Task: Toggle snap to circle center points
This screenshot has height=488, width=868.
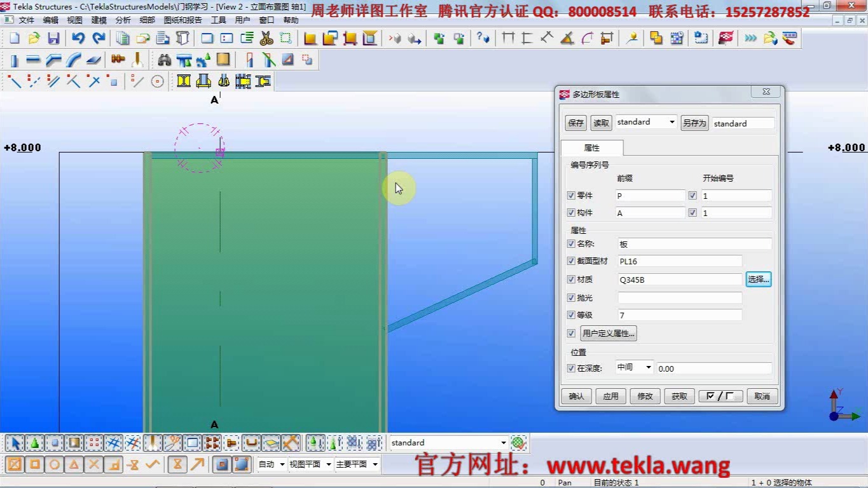Action: (55, 464)
